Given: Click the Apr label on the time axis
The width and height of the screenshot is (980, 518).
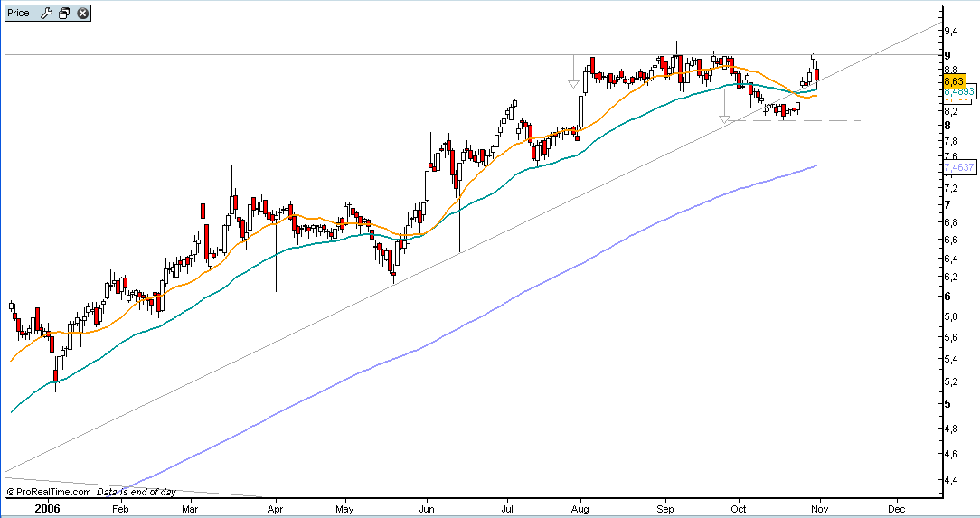Looking at the screenshot, I should click(x=276, y=509).
